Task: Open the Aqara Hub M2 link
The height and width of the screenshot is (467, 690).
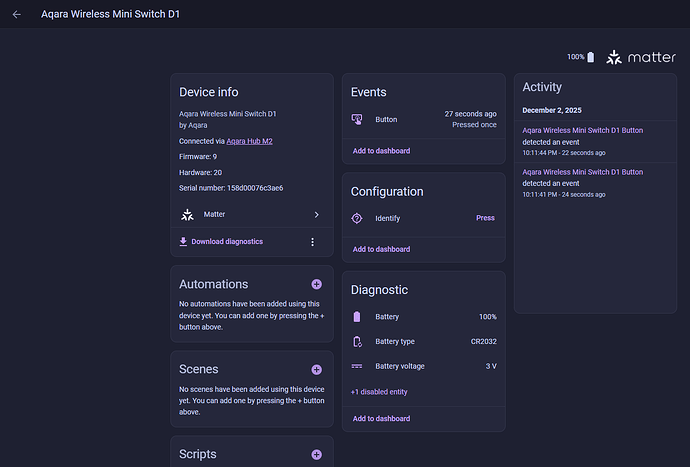Action: pyautogui.click(x=250, y=141)
